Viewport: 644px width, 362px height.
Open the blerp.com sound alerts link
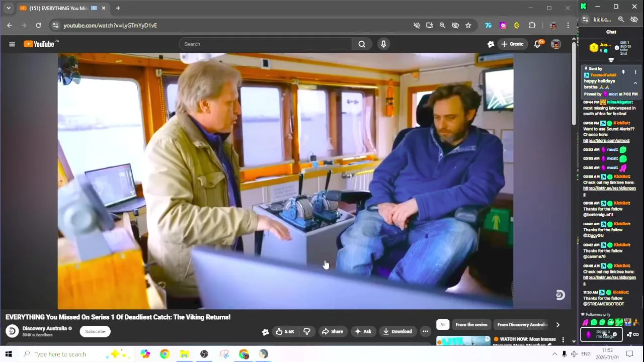point(606,141)
